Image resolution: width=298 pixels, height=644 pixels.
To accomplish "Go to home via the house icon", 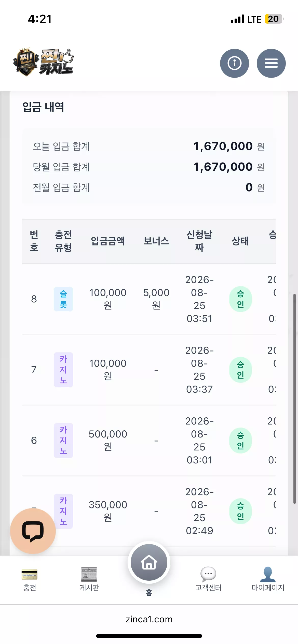I will (149, 562).
